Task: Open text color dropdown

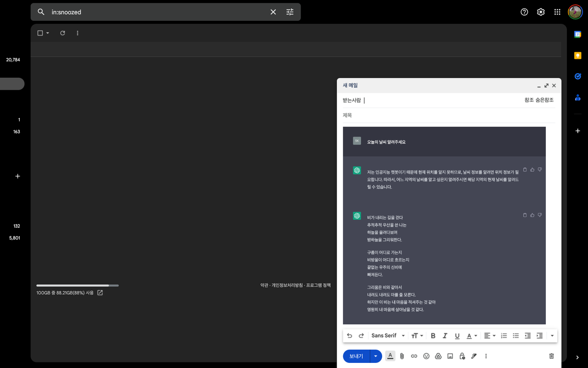Action: 472,336
